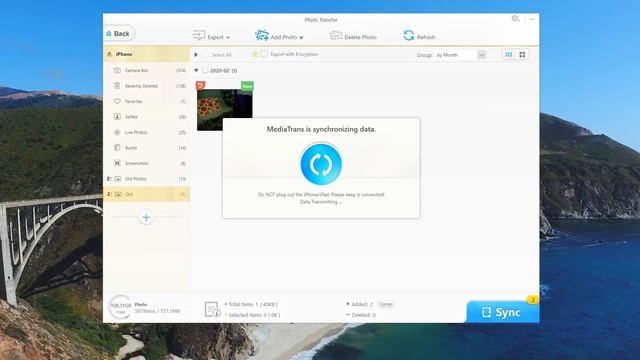Click the Add Photo picture icon
The image size is (640, 360).
(262, 36)
